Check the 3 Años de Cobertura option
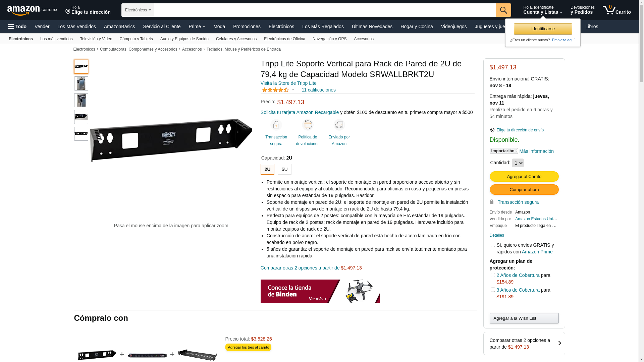The height and width of the screenshot is (362, 644). pyautogui.click(x=493, y=290)
